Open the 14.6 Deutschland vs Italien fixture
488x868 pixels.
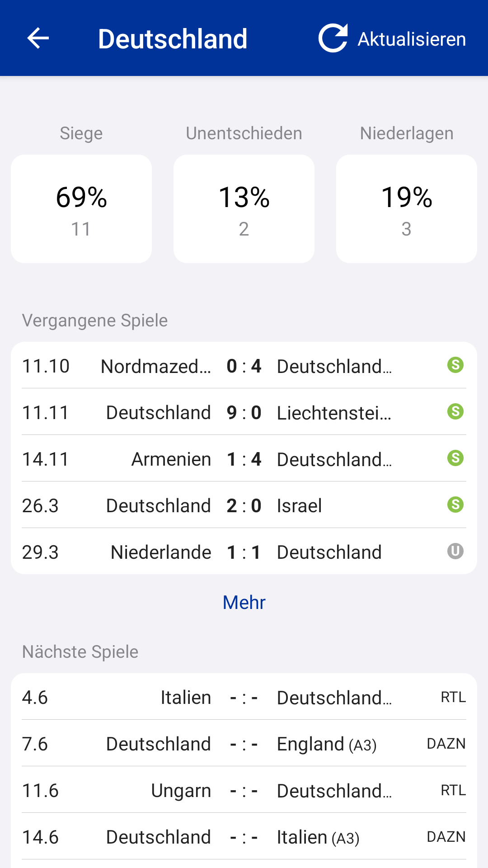click(244, 837)
